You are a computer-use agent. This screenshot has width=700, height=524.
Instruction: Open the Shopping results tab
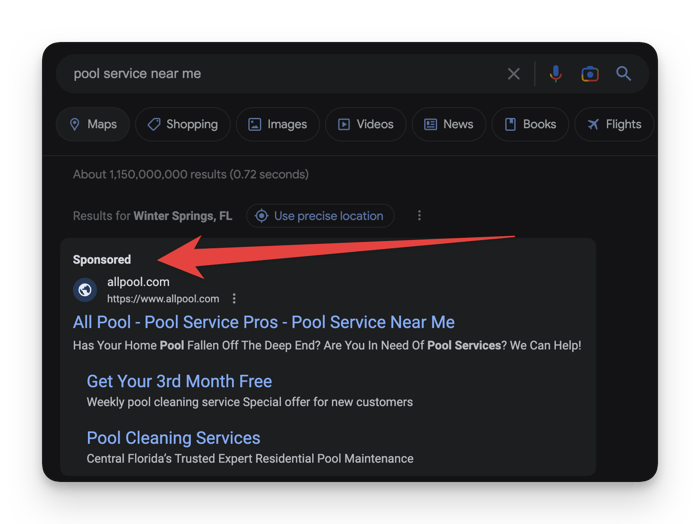click(x=183, y=124)
